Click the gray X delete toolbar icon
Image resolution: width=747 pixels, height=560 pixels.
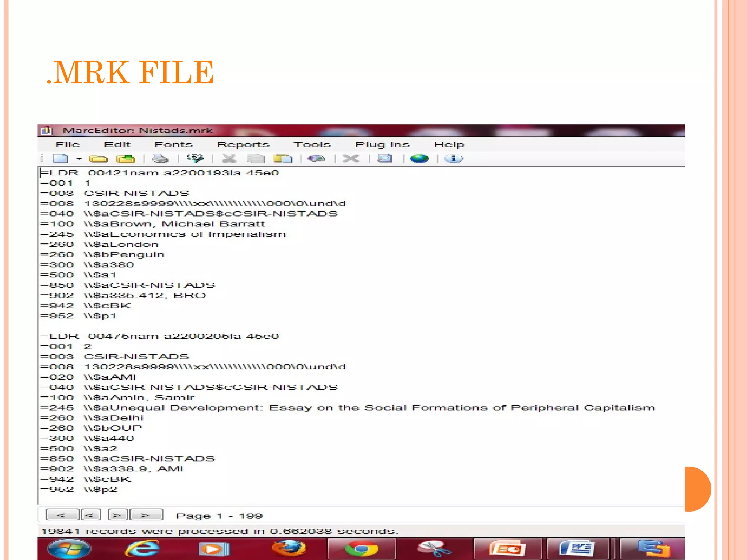[351, 159]
